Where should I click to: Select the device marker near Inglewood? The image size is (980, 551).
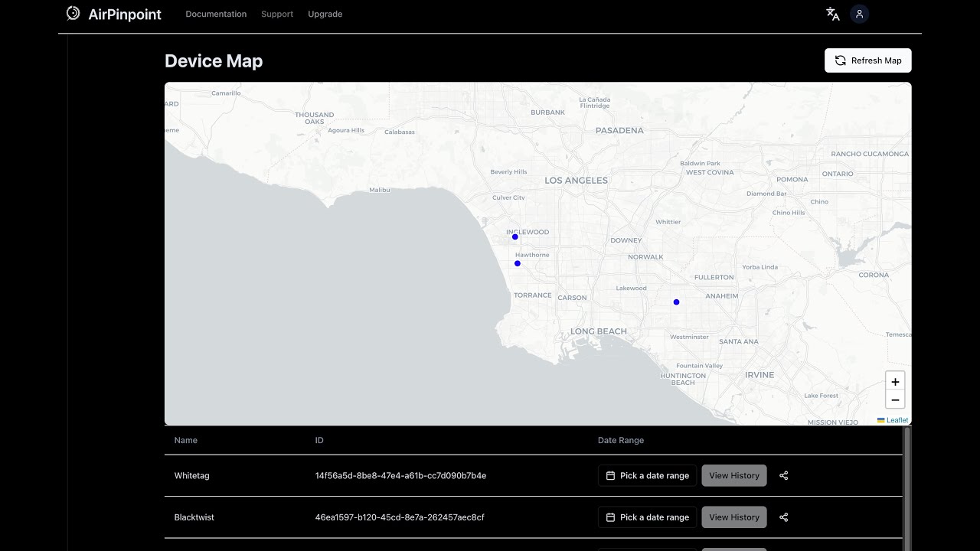514,236
